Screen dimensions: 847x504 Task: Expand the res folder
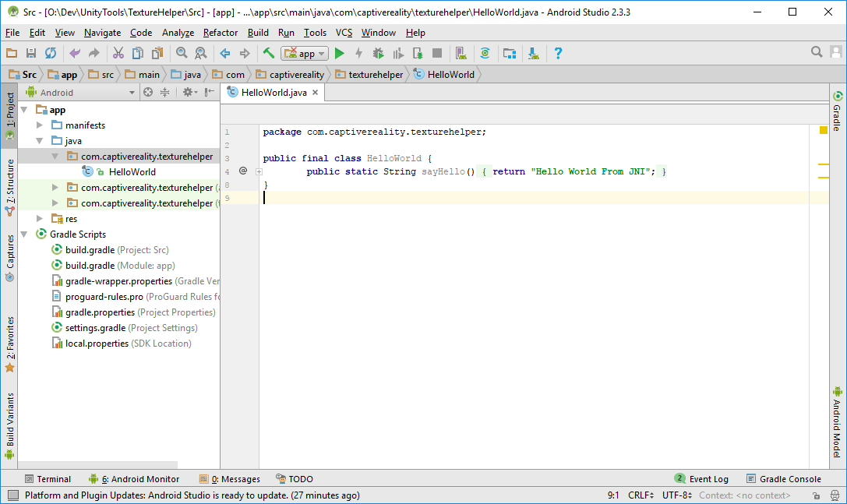click(40, 219)
